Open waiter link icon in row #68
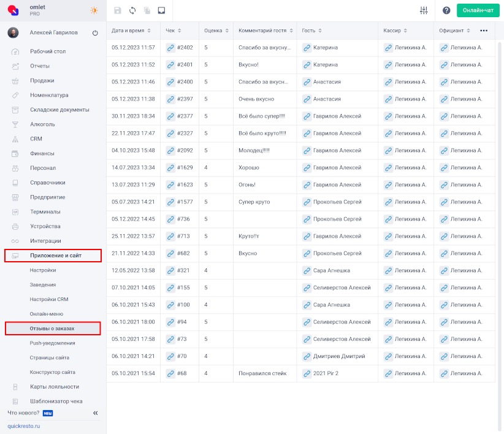This screenshot has height=434, width=504. click(x=444, y=373)
